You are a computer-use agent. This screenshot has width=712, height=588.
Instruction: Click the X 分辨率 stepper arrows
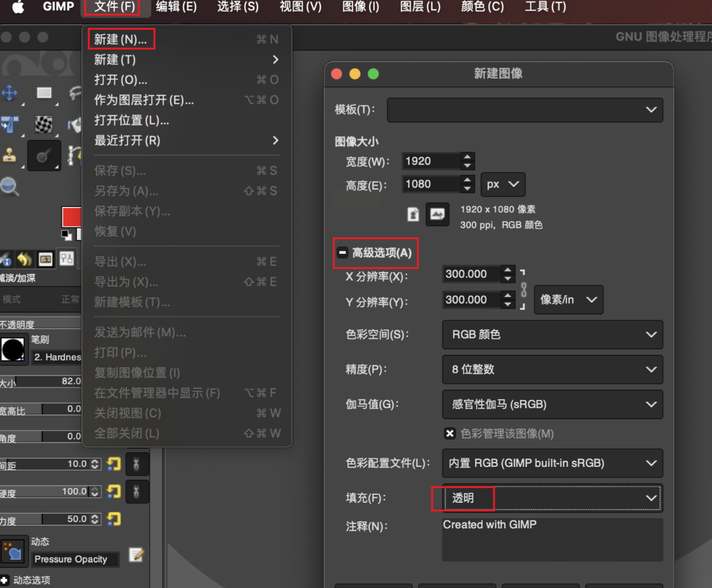pos(508,274)
